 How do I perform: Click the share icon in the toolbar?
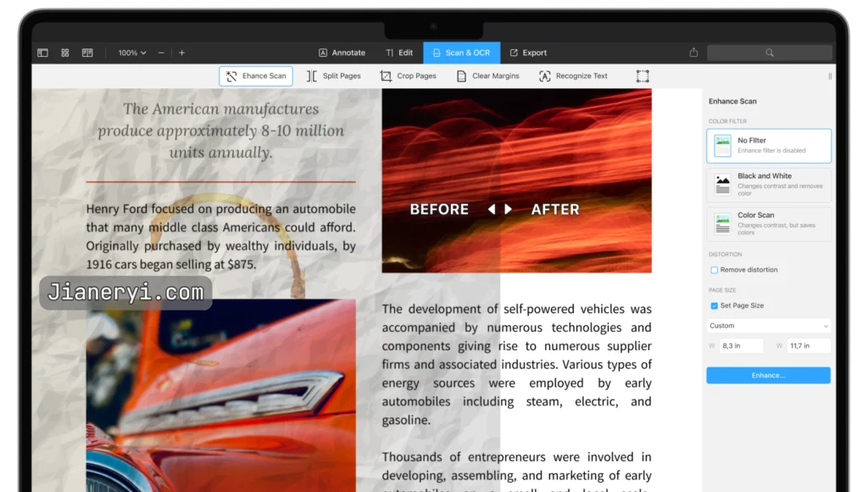[x=693, y=53]
